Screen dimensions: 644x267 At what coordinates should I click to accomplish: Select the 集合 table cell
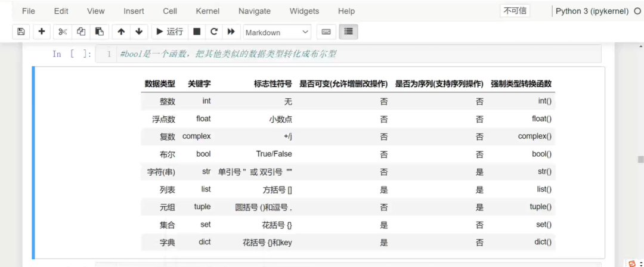click(168, 225)
